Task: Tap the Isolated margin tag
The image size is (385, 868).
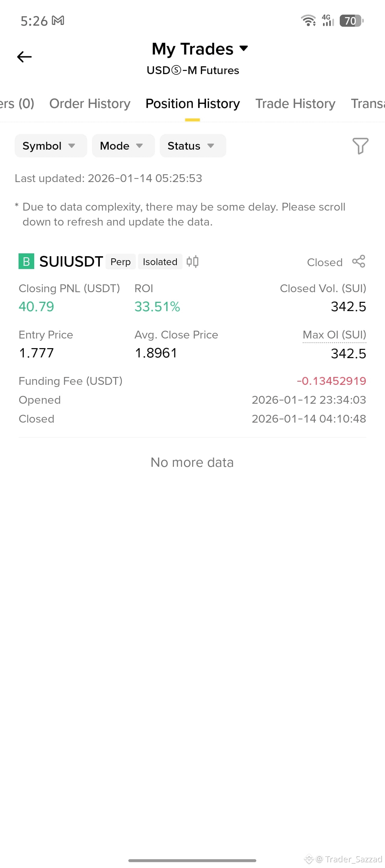Action: (160, 262)
